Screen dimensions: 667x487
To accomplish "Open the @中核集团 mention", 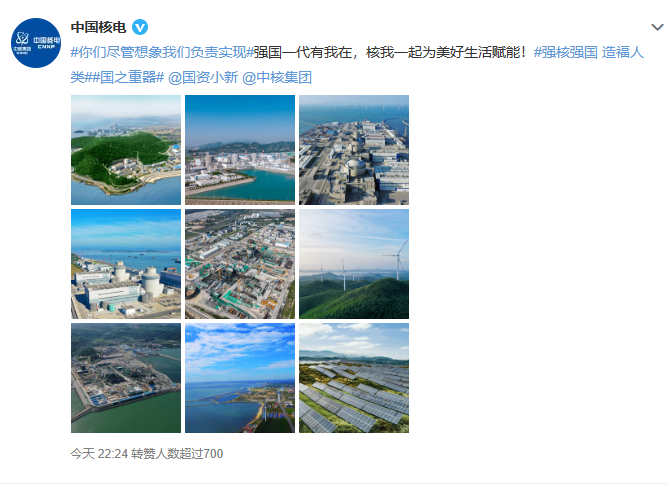I will pyautogui.click(x=277, y=77).
